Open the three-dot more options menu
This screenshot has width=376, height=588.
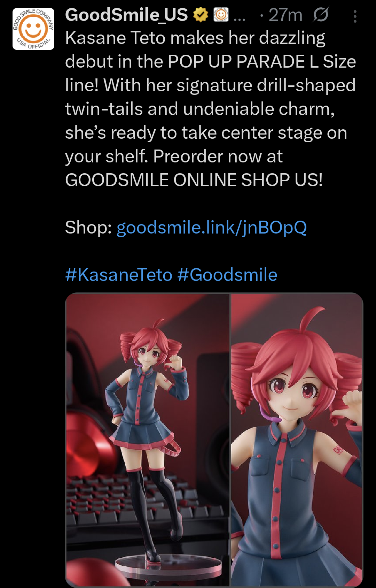click(x=355, y=16)
